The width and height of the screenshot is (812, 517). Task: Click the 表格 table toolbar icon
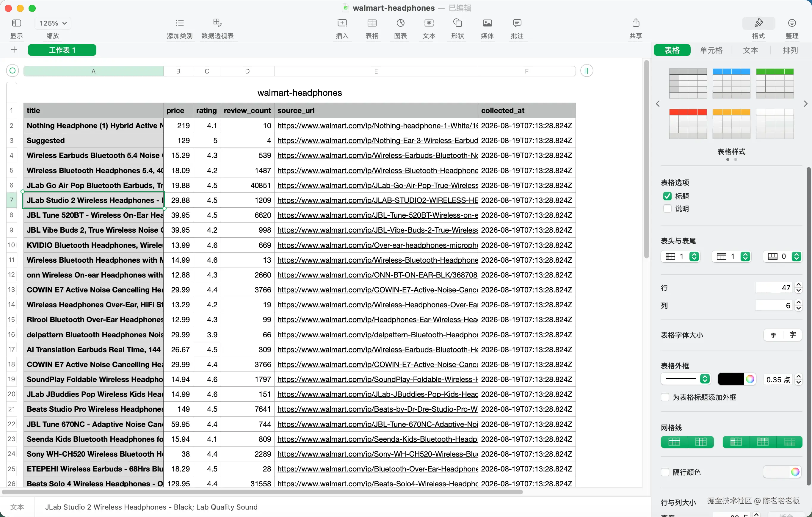[x=372, y=23]
